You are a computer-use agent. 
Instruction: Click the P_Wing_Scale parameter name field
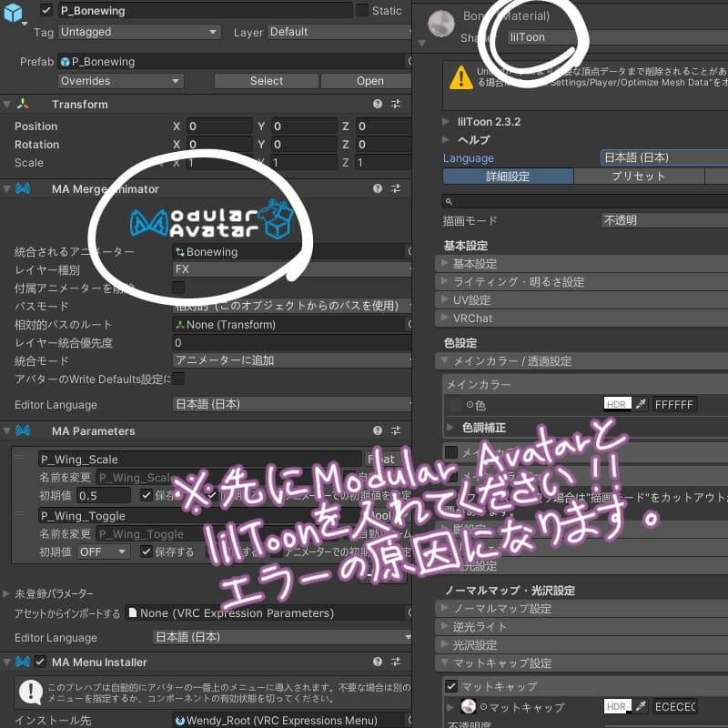[x=200, y=460]
